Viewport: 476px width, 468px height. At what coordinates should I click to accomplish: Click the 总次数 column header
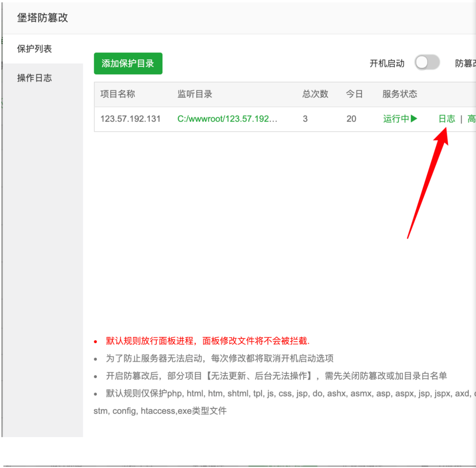[x=315, y=94]
